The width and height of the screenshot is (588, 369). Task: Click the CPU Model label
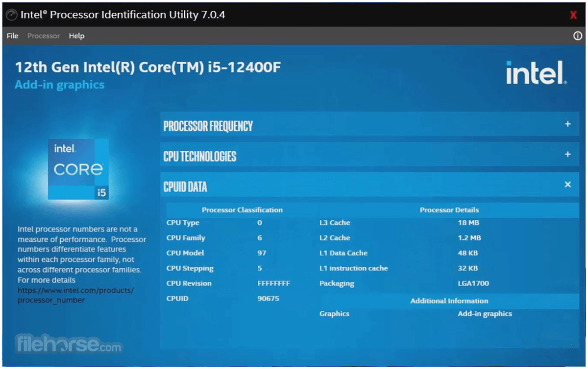pos(185,253)
